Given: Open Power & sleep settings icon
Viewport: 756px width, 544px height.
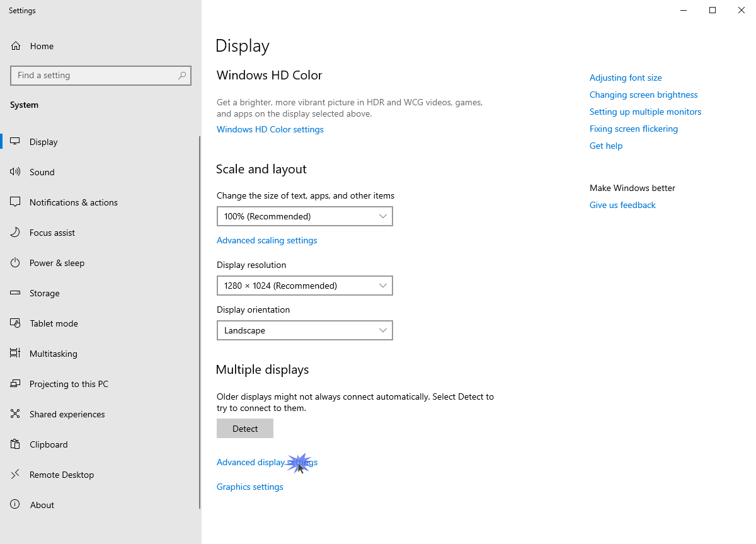Looking at the screenshot, I should click(15, 262).
